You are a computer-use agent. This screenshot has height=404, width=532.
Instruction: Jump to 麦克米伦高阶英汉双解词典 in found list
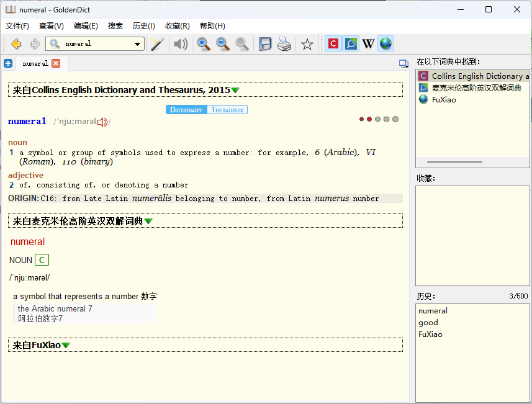pos(473,88)
